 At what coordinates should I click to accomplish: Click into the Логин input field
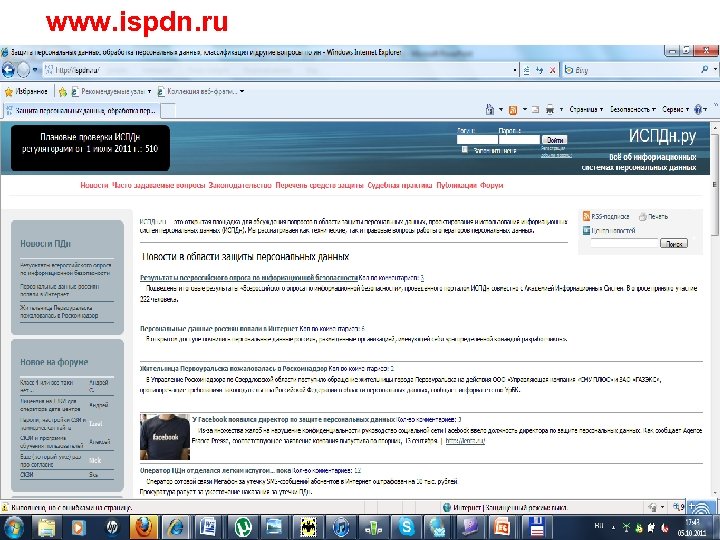point(477,140)
